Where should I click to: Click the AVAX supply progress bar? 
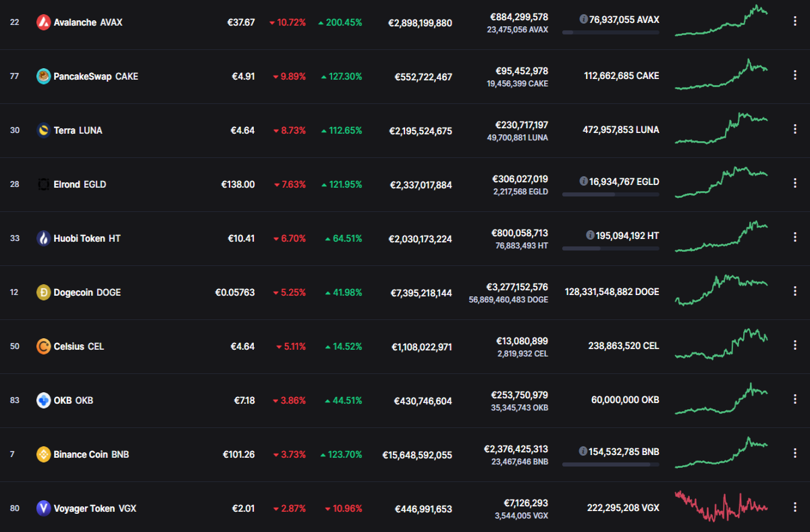[x=611, y=32]
